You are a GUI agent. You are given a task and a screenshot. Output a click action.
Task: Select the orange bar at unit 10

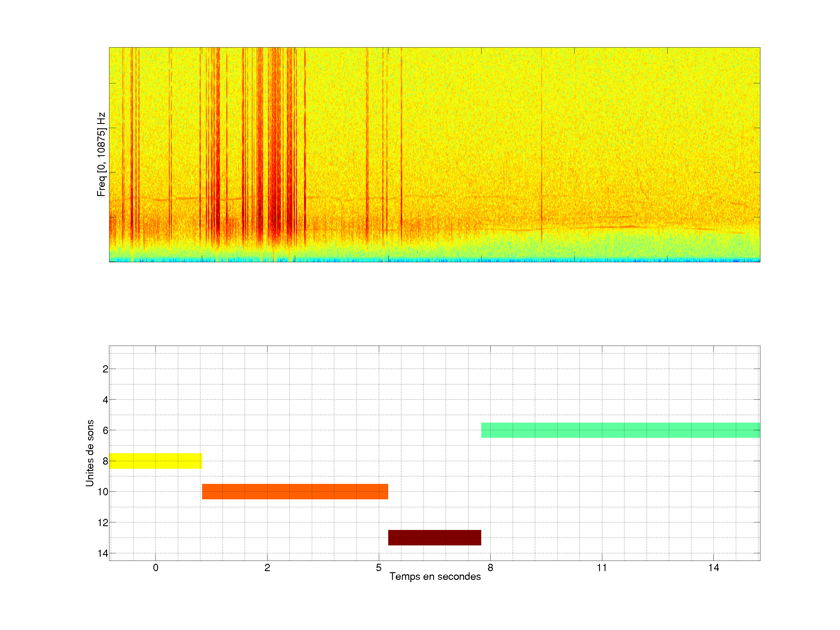click(x=295, y=491)
